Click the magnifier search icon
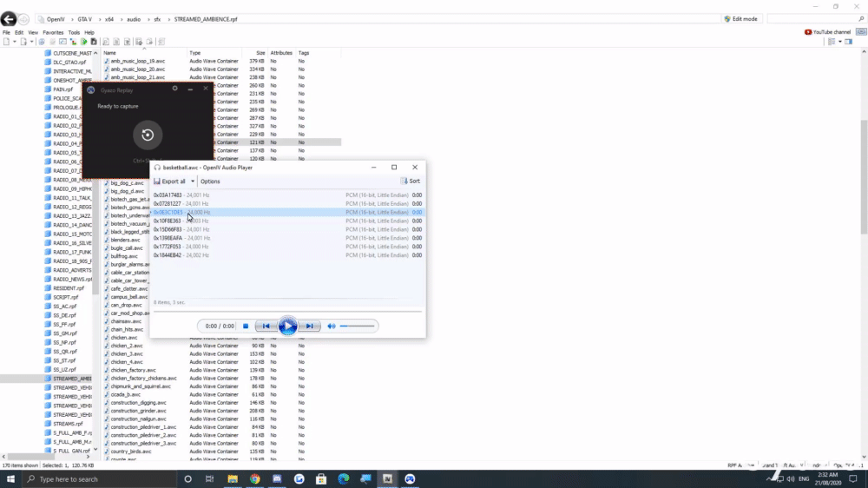Image resolution: width=868 pixels, height=488 pixels. tap(861, 19)
